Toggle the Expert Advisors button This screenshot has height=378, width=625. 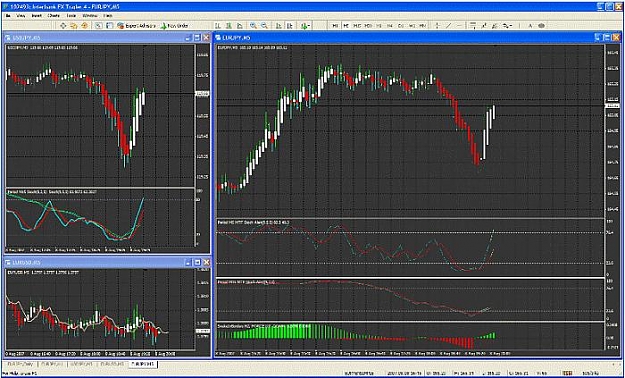tap(136, 26)
